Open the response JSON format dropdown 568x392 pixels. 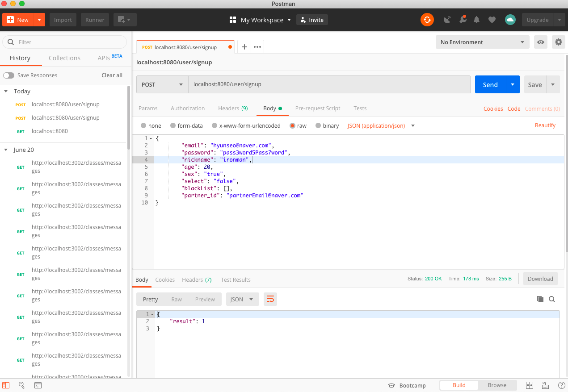tap(242, 299)
